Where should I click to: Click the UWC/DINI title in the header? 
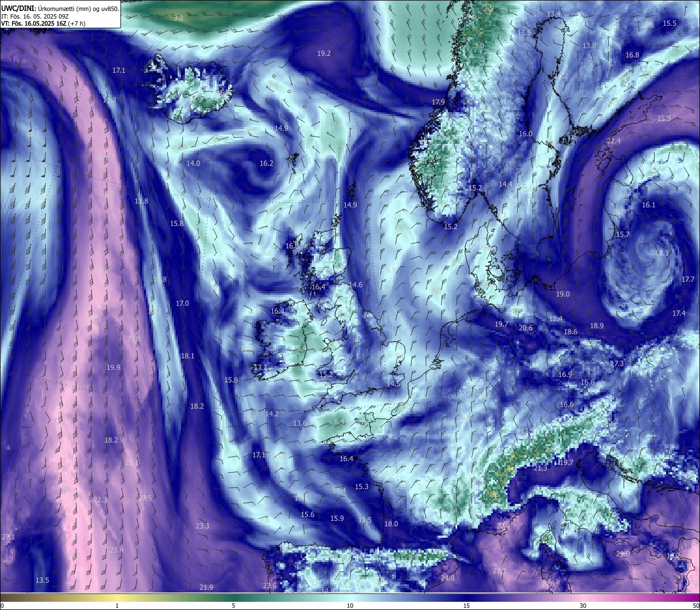tap(19, 8)
